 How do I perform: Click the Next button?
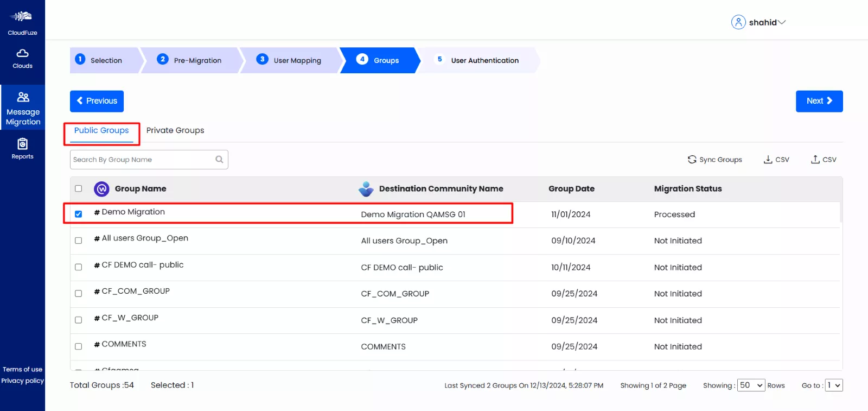819,101
